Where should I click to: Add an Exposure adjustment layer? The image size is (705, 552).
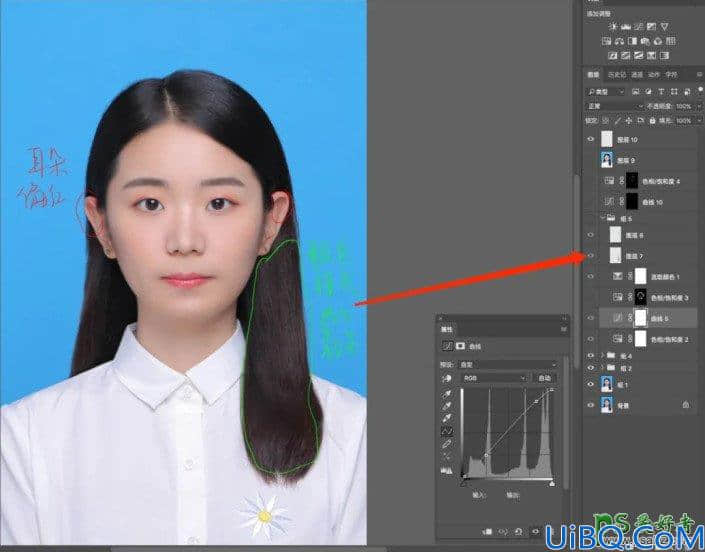click(x=651, y=27)
